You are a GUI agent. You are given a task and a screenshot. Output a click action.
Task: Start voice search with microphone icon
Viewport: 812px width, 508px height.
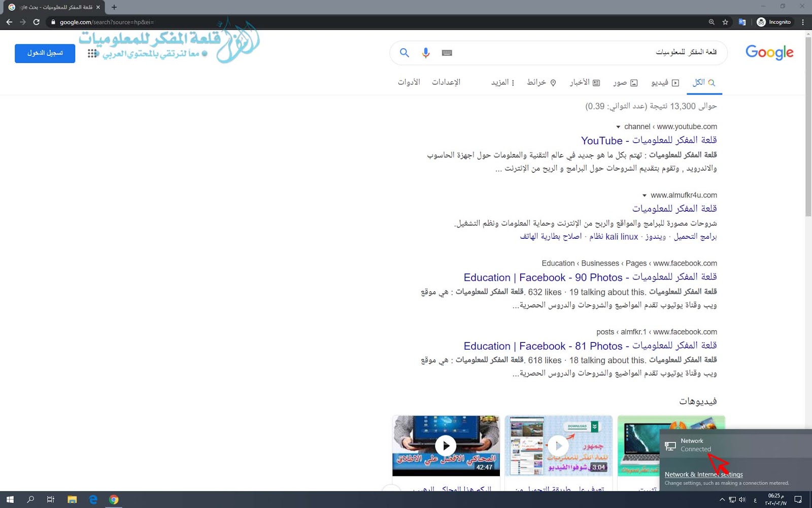pos(426,52)
